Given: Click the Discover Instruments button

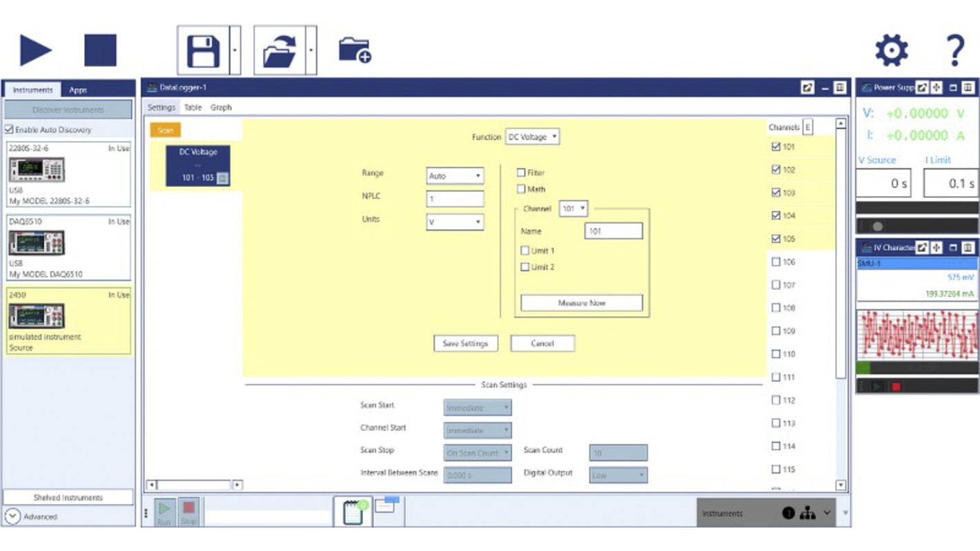Looking at the screenshot, I should pos(68,110).
